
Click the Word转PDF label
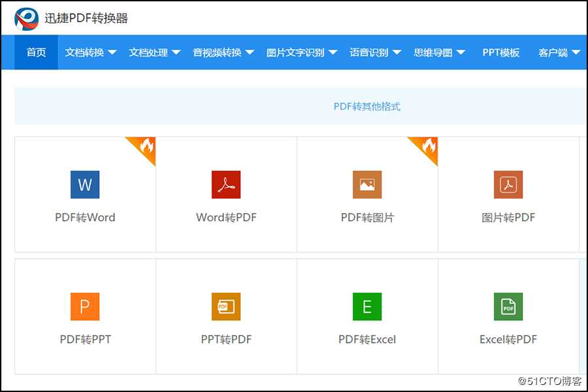pos(226,218)
